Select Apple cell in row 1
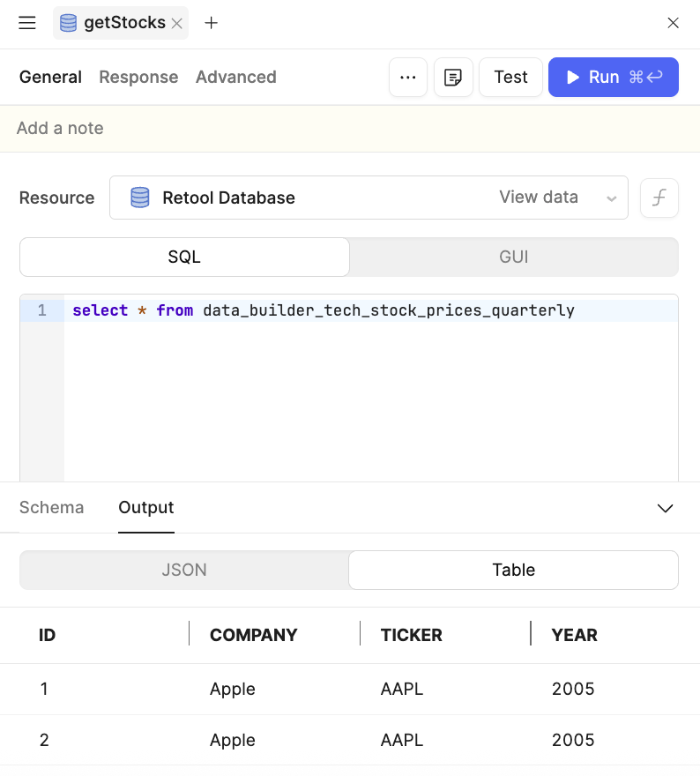 (233, 689)
